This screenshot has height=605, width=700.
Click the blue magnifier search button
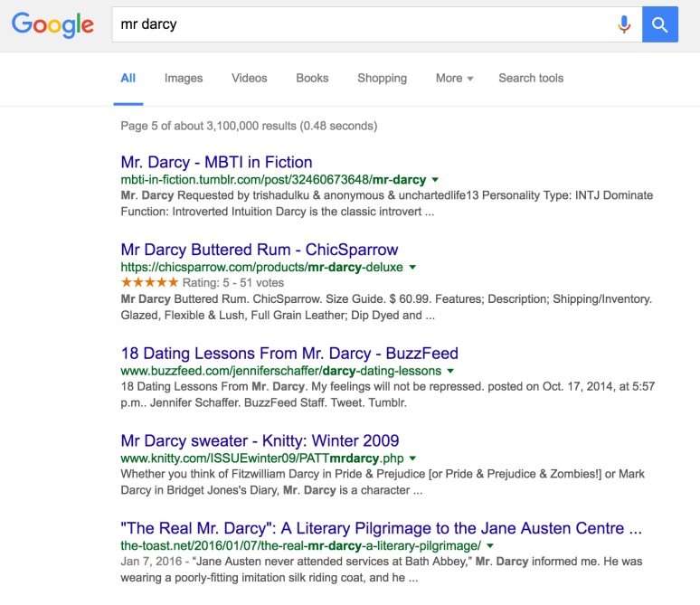pyautogui.click(x=660, y=24)
